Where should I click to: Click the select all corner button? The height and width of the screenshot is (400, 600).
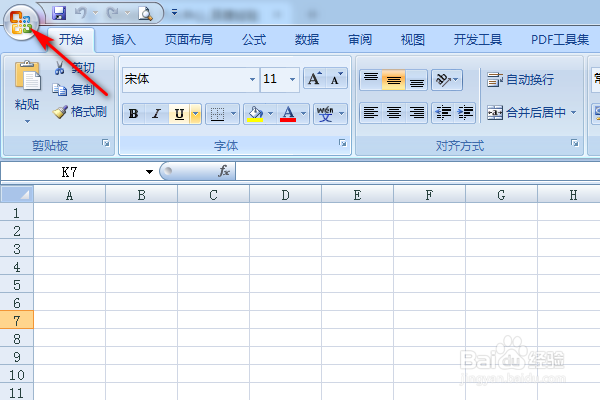17,194
